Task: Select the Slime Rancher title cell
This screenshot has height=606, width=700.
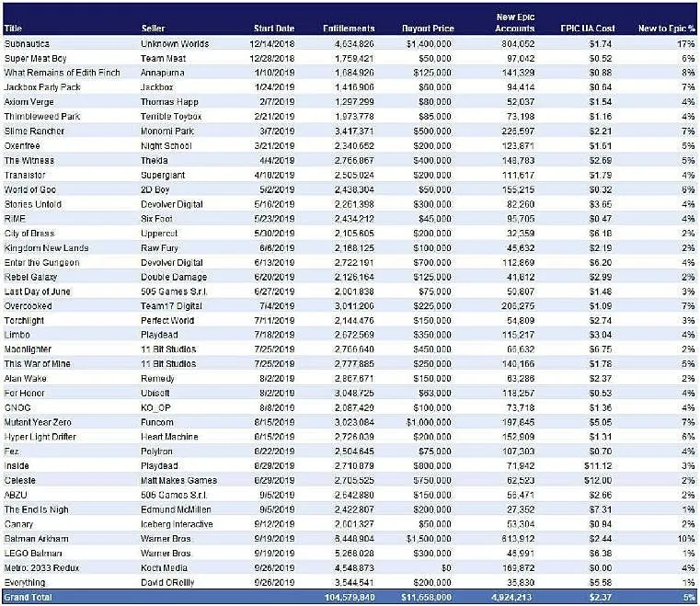Action: click(34, 131)
